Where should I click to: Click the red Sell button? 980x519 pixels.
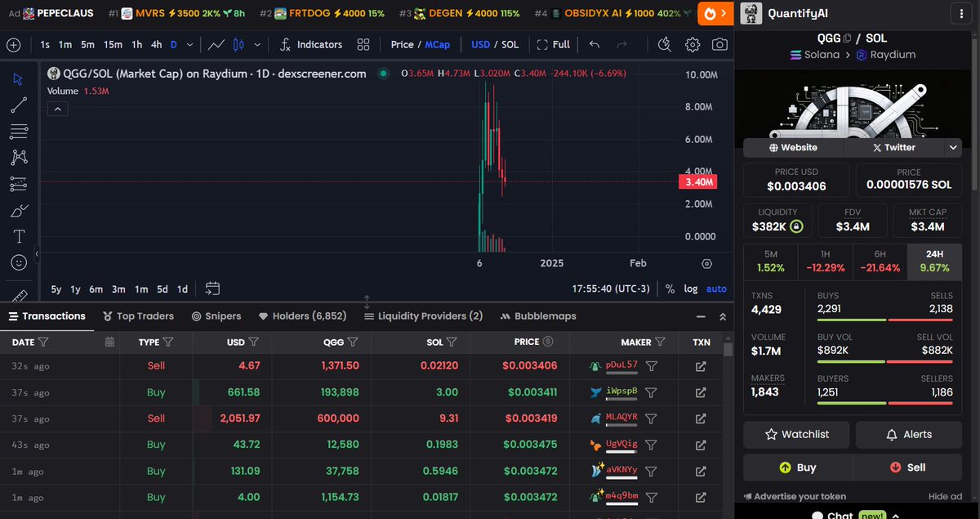click(x=907, y=468)
